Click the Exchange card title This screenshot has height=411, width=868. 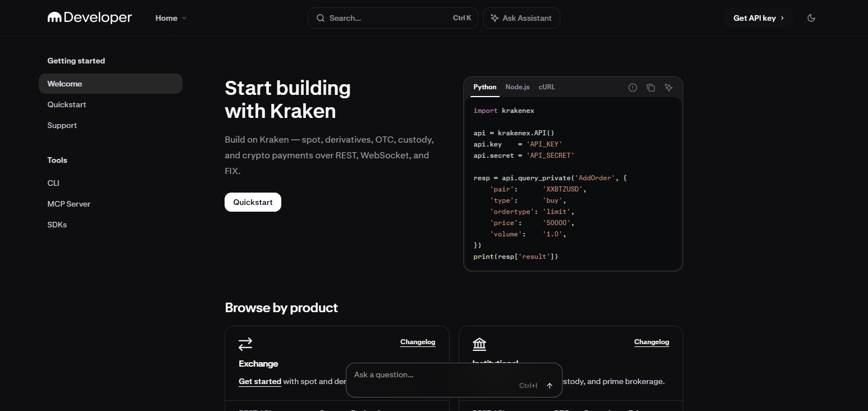pos(258,364)
